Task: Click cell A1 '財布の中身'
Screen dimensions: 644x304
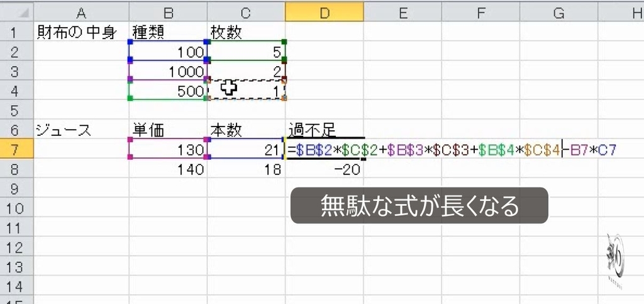Action: [81, 32]
